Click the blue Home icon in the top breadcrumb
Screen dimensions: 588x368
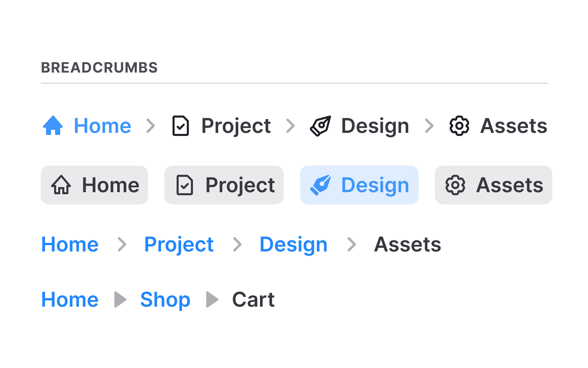[53, 126]
